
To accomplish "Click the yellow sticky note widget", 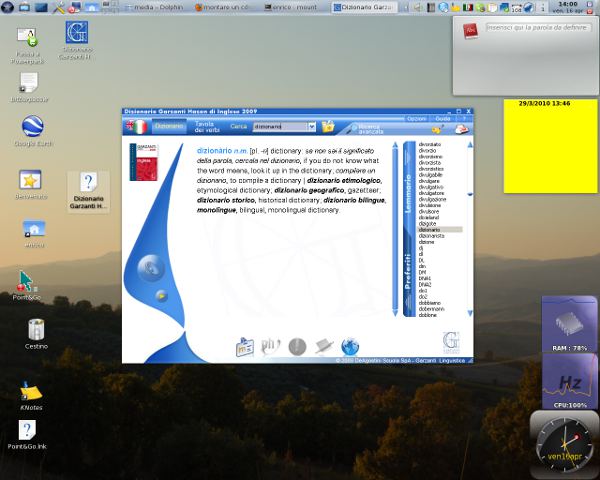I will click(x=550, y=146).
